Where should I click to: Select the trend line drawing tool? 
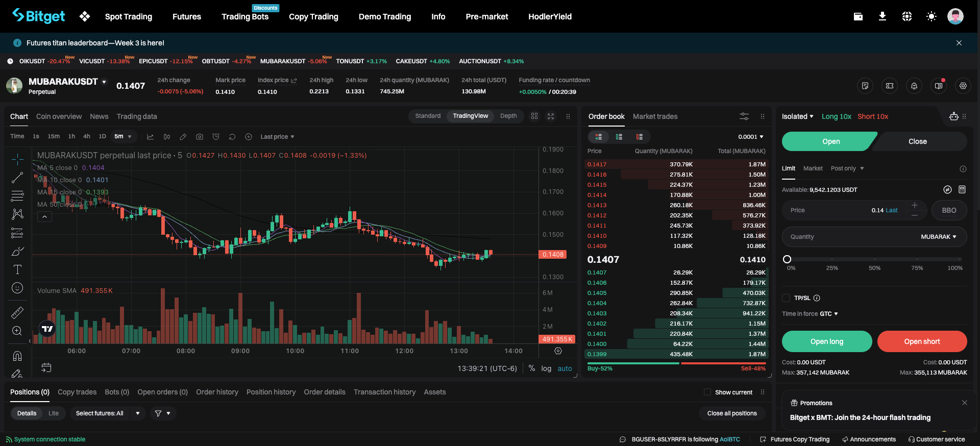(x=17, y=178)
